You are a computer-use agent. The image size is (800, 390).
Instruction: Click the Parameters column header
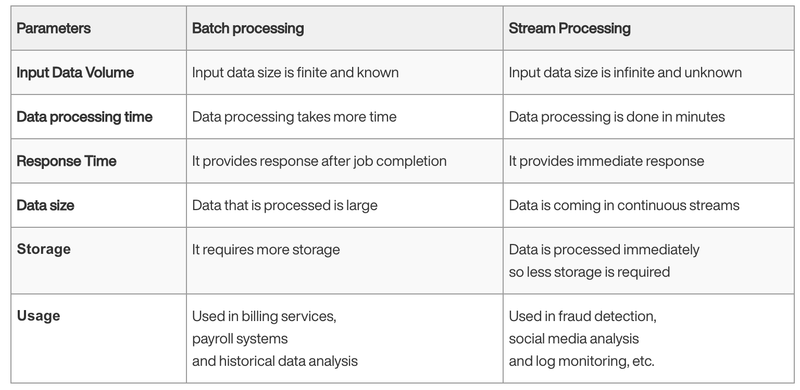[x=54, y=28]
